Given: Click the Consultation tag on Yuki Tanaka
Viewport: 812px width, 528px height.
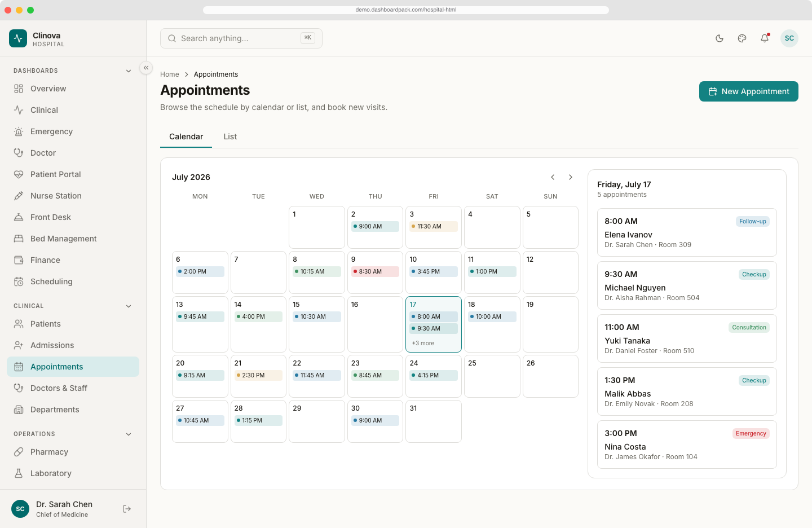Looking at the screenshot, I should coord(749,327).
